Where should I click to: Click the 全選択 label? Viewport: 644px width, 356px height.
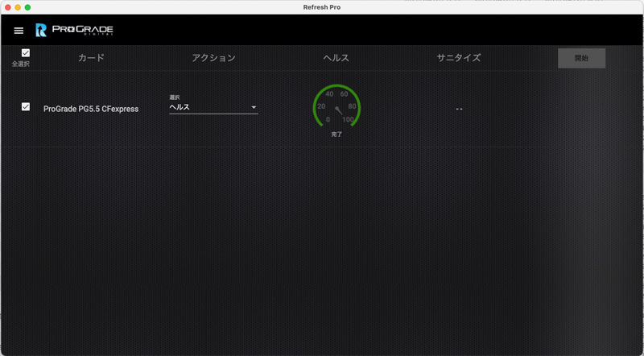(x=21, y=64)
